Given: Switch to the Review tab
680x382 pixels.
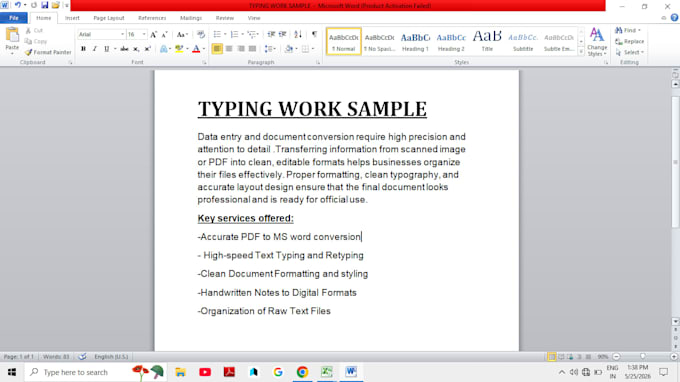Looking at the screenshot, I should (x=225, y=18).
